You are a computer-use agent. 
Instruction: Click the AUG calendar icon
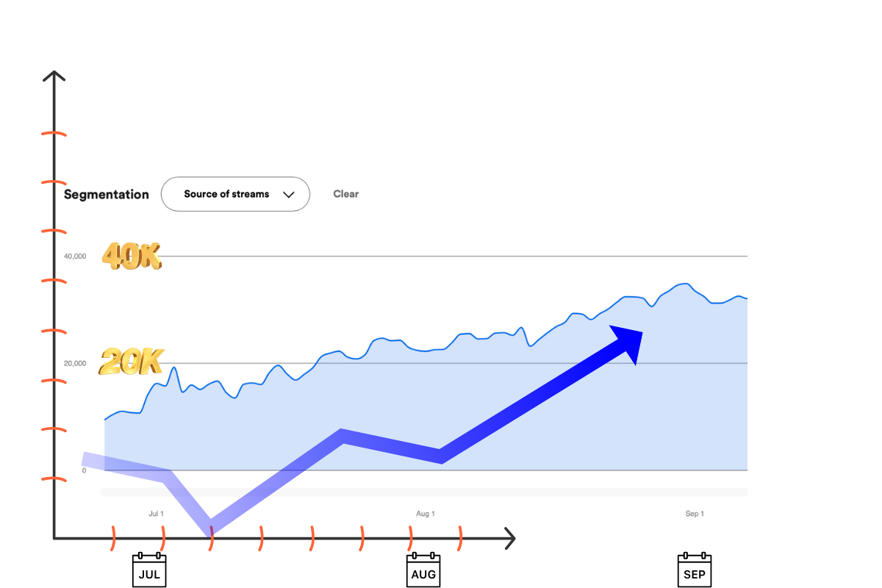(x=423, y=571)
